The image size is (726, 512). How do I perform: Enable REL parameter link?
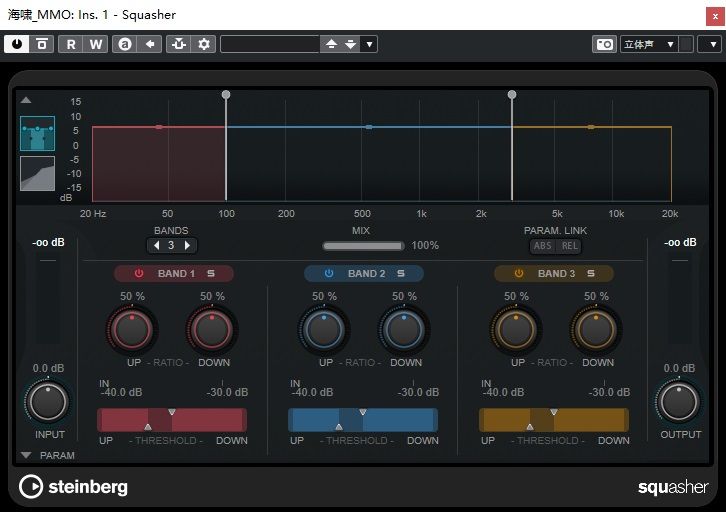[570, 246]
